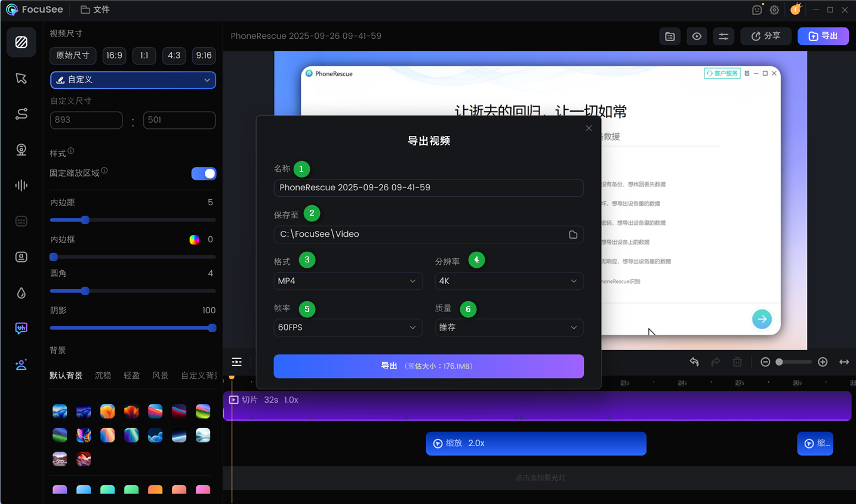Open the audio waveform sidebar icon
Screen dimensions: 856x504
pyautogui.click(x=21, y=185)
